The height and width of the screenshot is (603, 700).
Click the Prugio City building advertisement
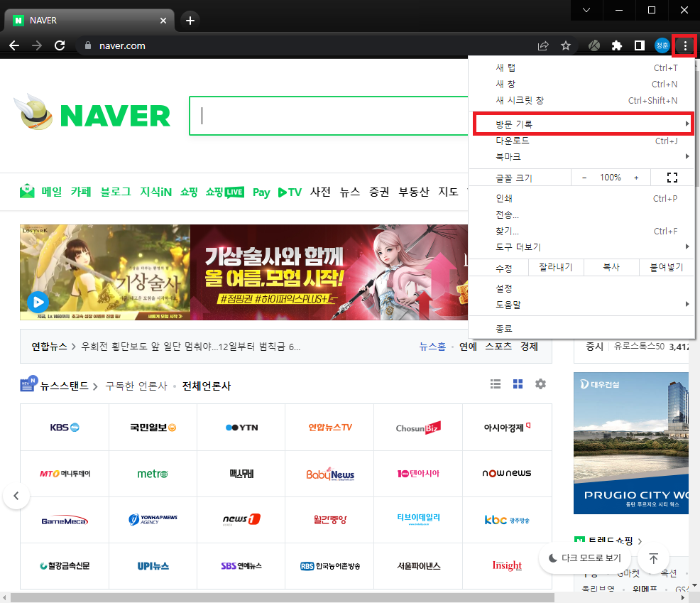(x=631, y=443)
